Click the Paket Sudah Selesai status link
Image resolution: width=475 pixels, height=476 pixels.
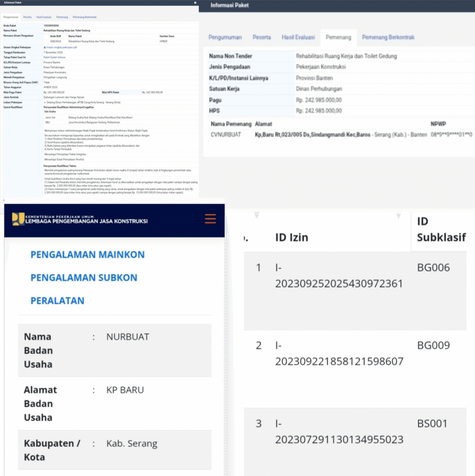54,57
